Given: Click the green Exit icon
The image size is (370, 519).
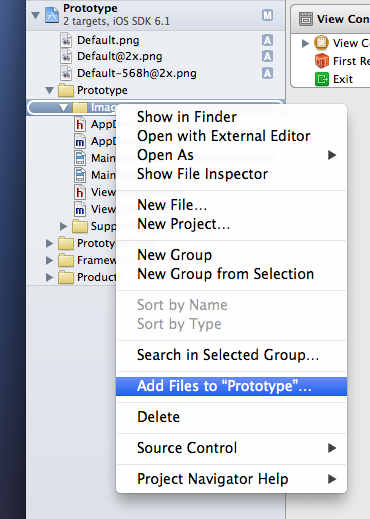Looking at the screenshot, I should (x=322, y=79).
